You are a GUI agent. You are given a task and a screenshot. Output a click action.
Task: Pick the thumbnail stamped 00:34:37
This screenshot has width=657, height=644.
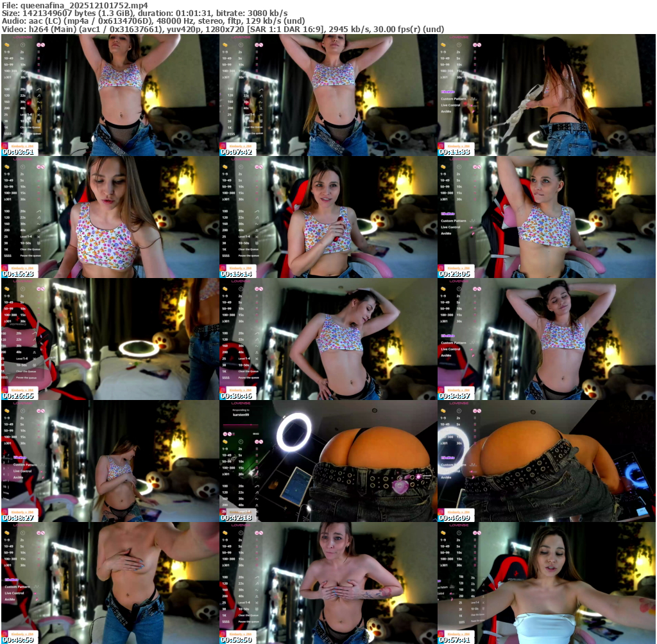547,339
